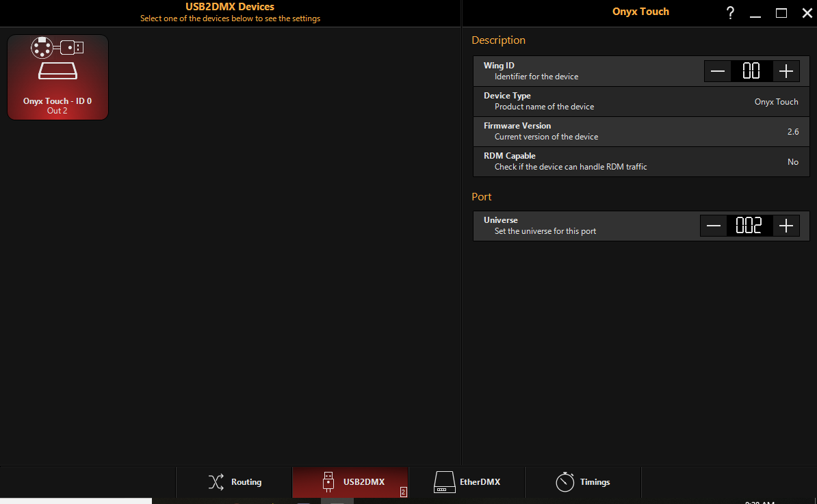Open help with the question mark icon
Image resolution: width=817 pixels, height=504 pixels.
click(x=731, y=13)
